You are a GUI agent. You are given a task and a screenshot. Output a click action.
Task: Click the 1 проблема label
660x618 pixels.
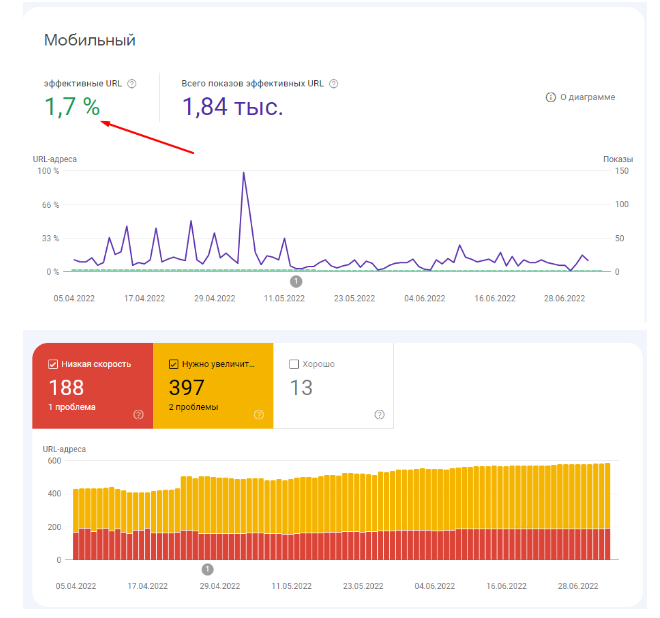click(72, 407)
